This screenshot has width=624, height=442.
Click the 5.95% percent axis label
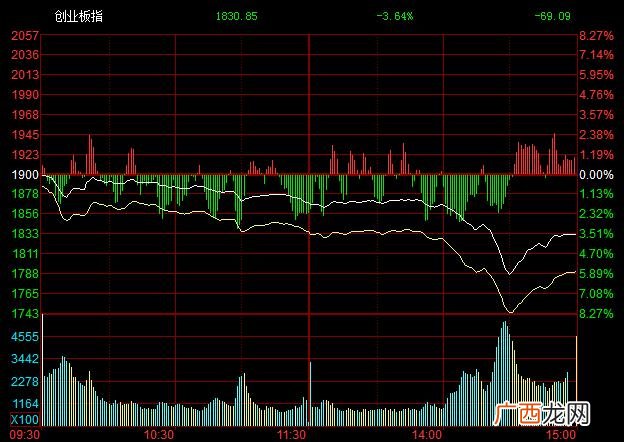click(x=596, y=74)
